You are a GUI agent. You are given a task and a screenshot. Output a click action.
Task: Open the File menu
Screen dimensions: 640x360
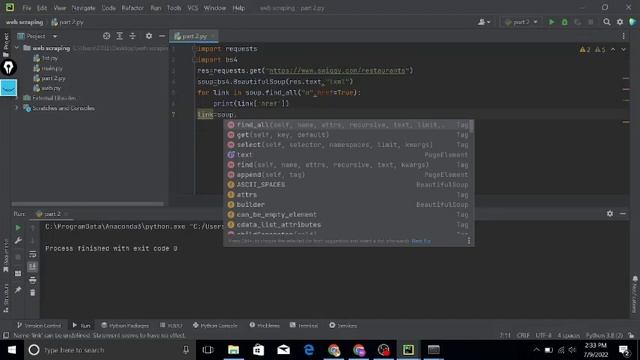tap(27, 8)
